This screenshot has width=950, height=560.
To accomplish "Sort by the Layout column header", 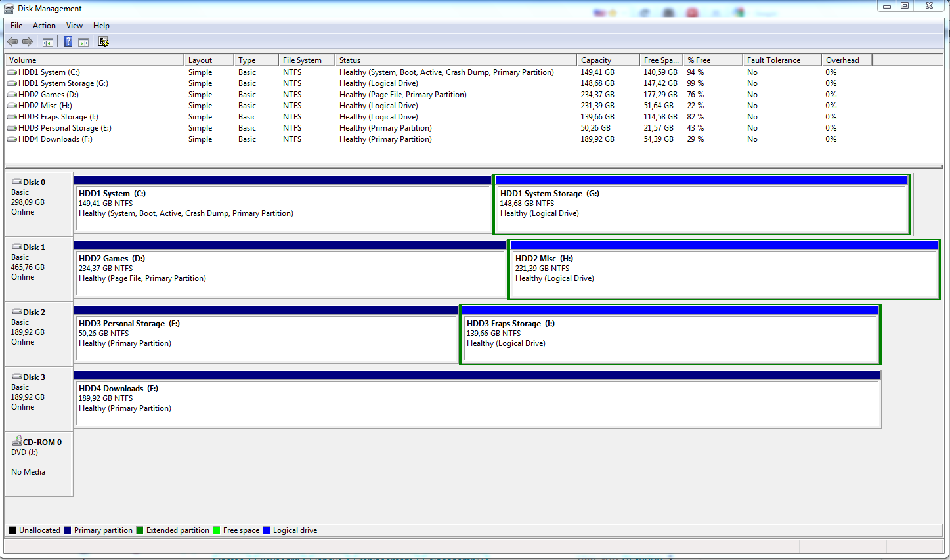I will click(x=209, y=60).
